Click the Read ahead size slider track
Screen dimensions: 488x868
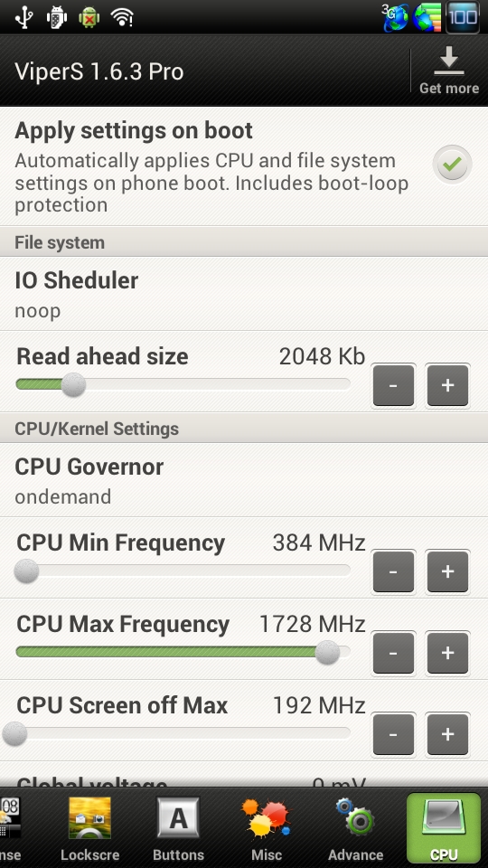(183, 384)
